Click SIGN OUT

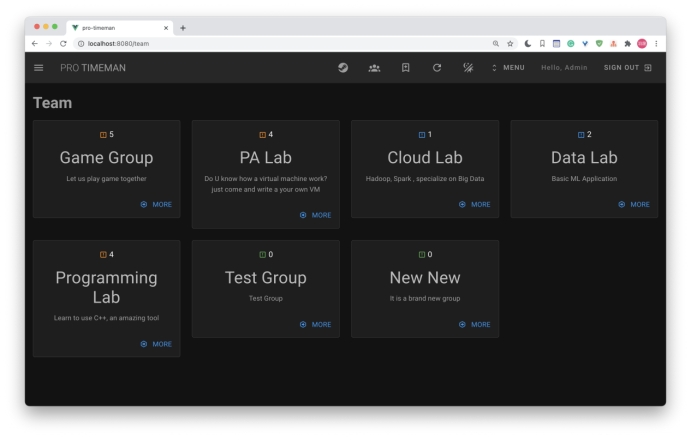coord(627,68)
